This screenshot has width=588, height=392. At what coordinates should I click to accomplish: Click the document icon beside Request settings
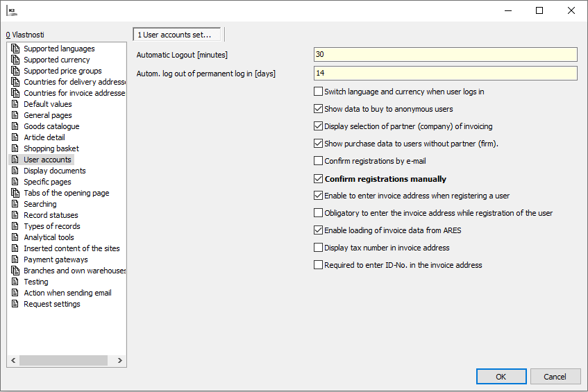(x=15, y=304)
